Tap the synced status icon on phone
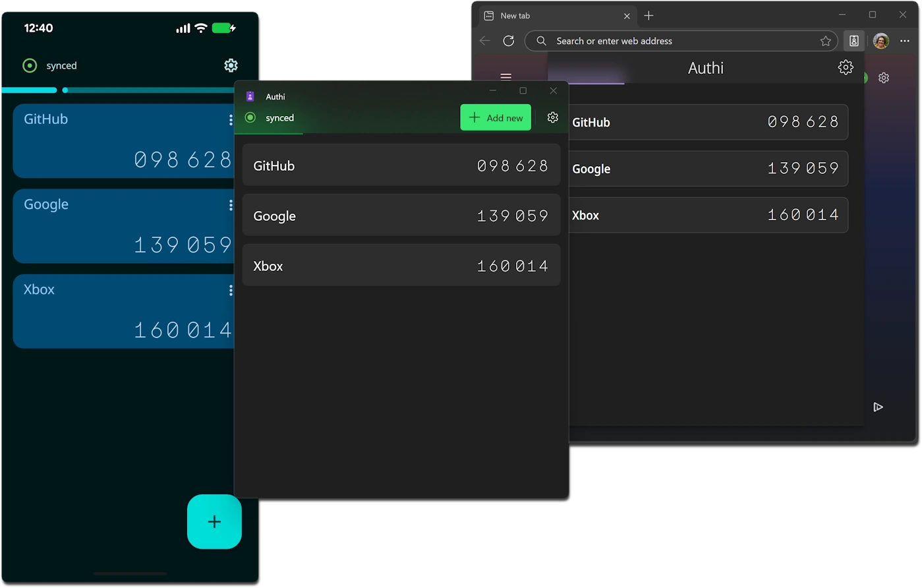Image resolution: width=922 pixels, height=588 pixels. [x=30, y=65]
